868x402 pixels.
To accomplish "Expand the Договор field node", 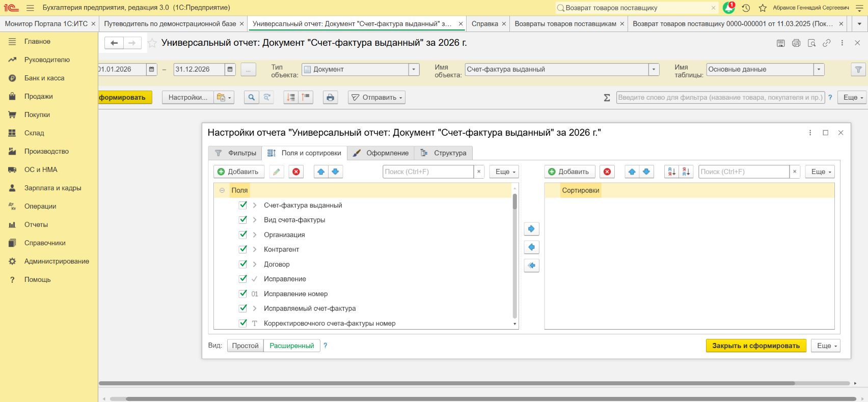I will click(255, 264).
